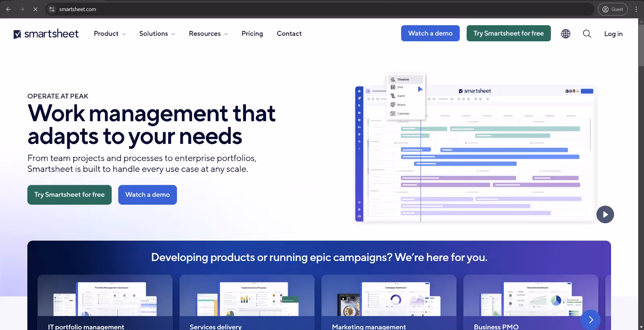
Task: Play the hero demo video
Action: 605,214
